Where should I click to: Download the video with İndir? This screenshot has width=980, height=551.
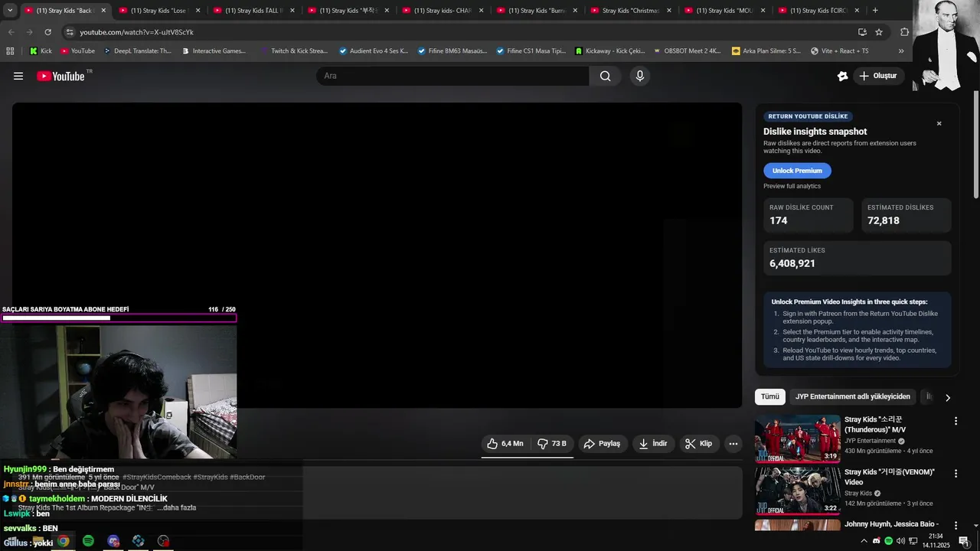click(653, 444)
